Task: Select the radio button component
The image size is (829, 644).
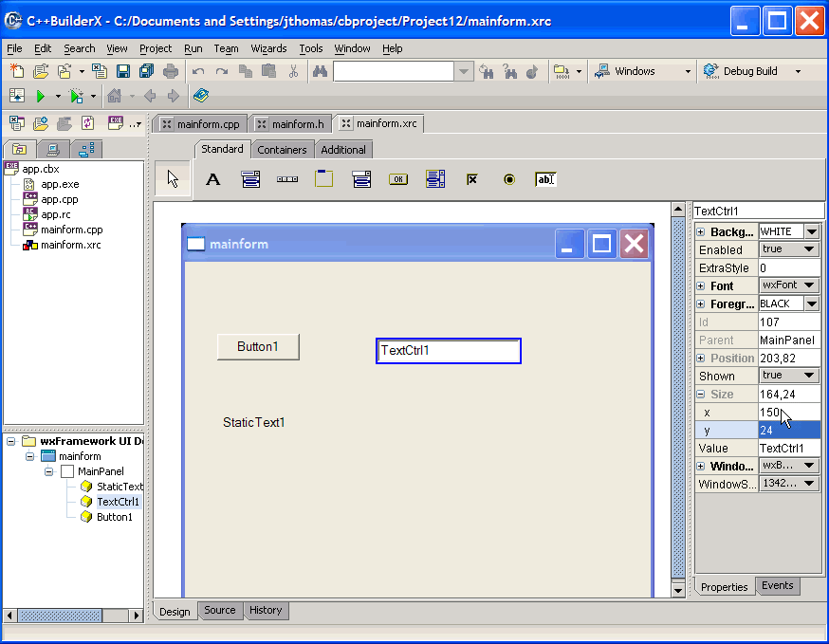Action: tap(509, 180)
